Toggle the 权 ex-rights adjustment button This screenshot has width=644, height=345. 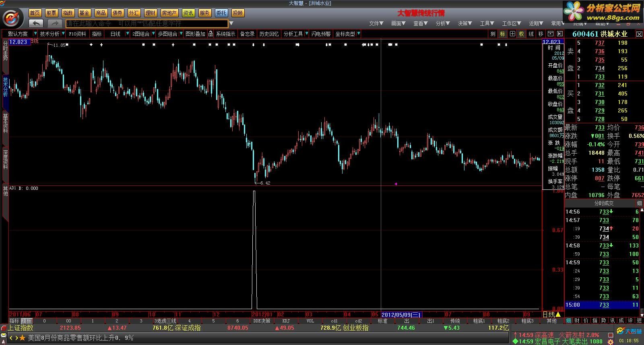(521, 34)
